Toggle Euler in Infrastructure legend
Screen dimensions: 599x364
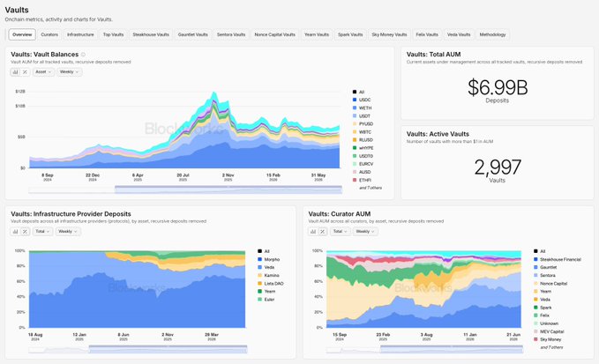[x=266, y=300]
